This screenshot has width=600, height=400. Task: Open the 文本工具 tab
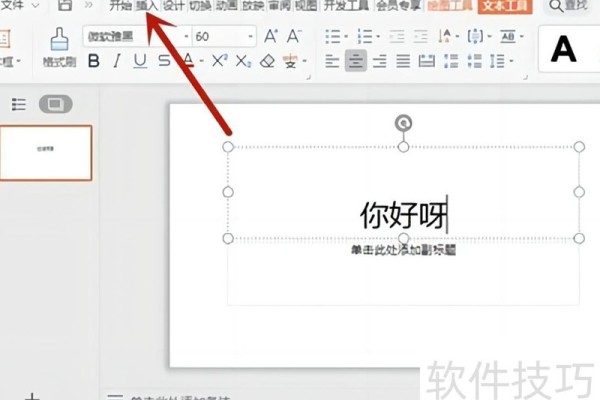click(x=505, y=6)
